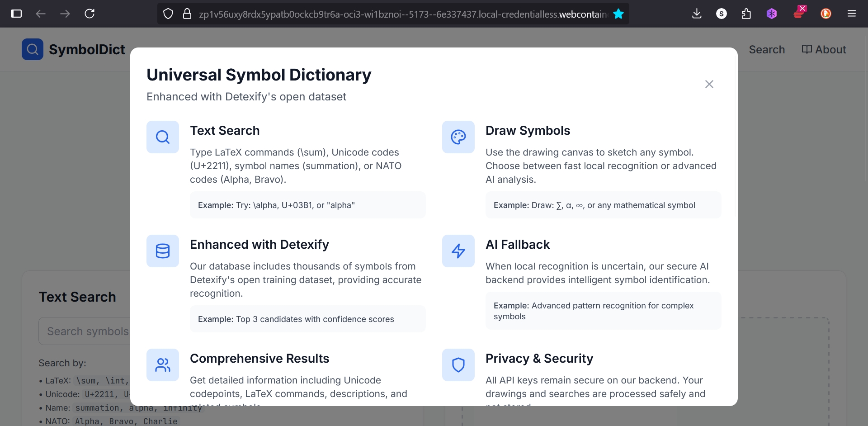868x426 pixels.
Task: Go back to the previous page
Action: [41, 14]
